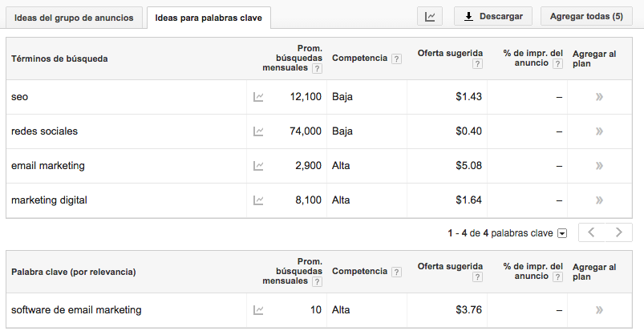644x331 pixels.
Task: Sort top table by Competencia column
Action: [x=359, y=58]
